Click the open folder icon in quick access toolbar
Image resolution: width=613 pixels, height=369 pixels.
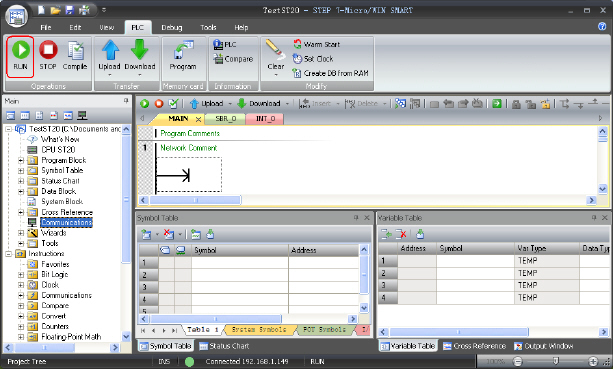click(55, 10)
